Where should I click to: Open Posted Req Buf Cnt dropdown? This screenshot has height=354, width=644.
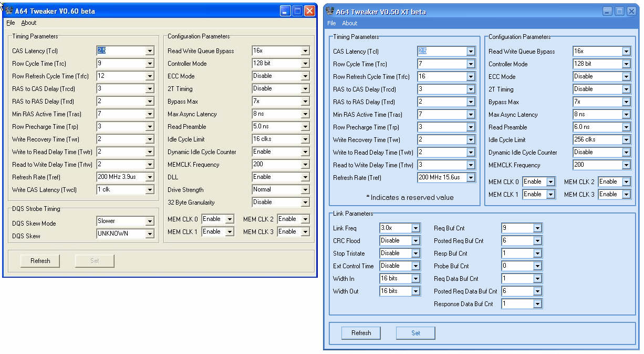pyautogui.click(x=537, y=241)
